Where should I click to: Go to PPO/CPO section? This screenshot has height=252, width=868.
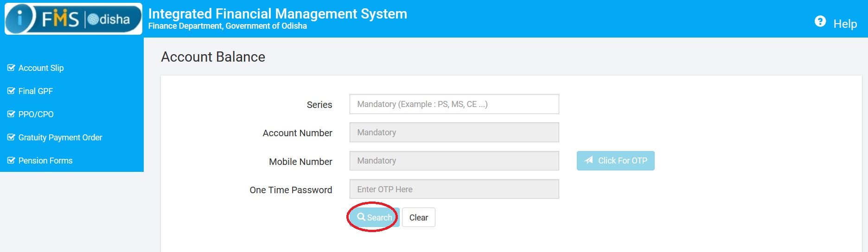click(x=36, y=114)
